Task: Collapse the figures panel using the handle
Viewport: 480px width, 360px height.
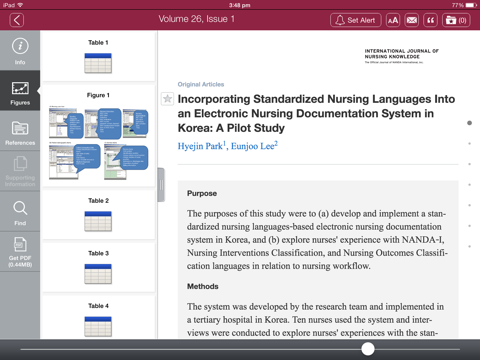Action: point(161,185)
